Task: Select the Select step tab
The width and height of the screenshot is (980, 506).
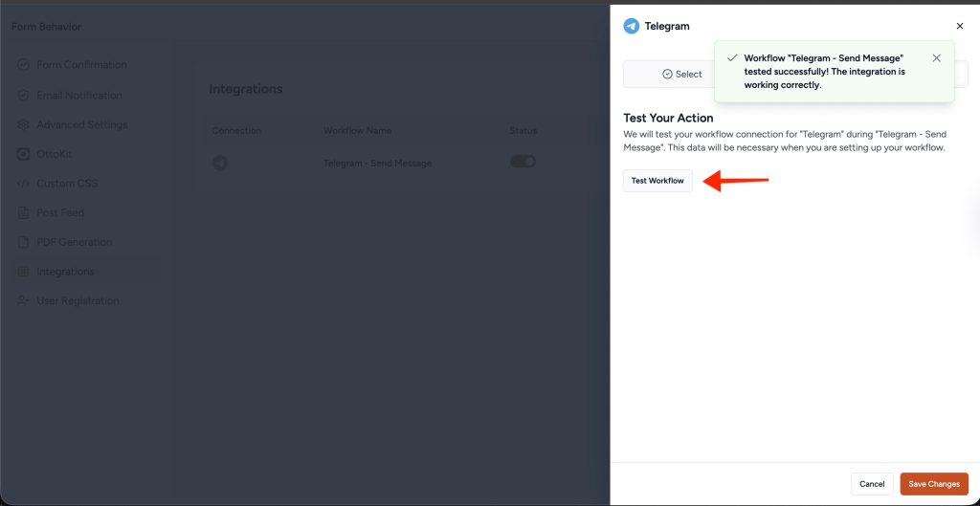Action: tap(681, 75)
